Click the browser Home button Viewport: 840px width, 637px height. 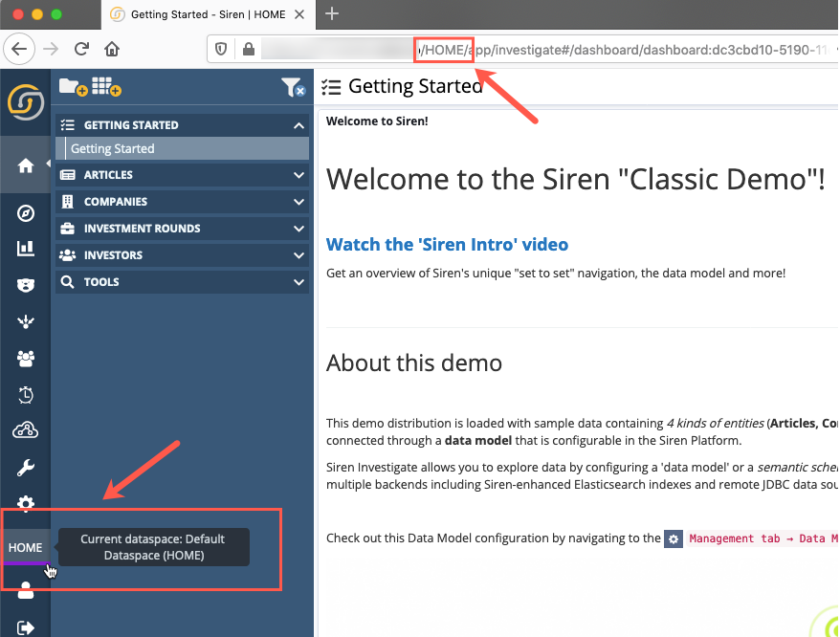(112, 50)
